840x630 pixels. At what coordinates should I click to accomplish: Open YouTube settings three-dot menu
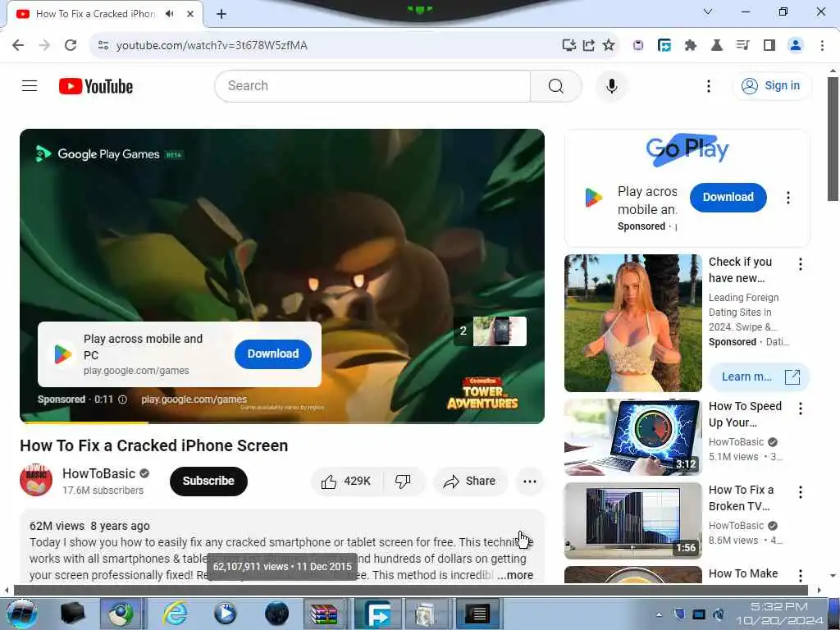pos(708,85)
